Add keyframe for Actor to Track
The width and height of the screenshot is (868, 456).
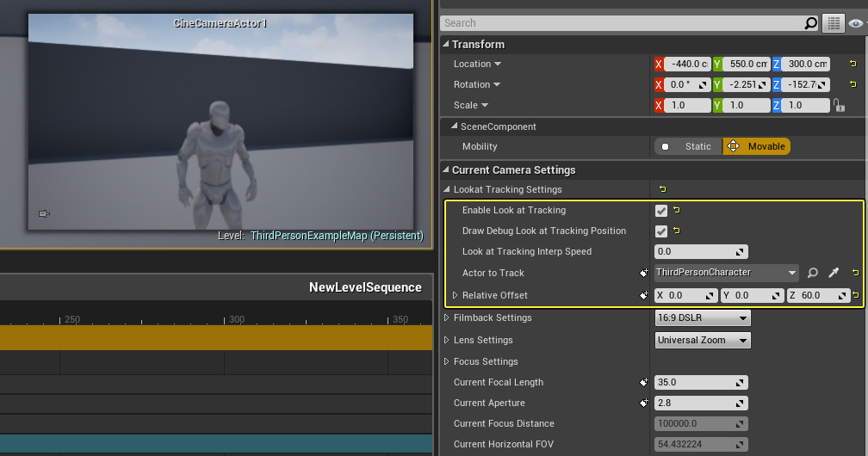(643, 273)
